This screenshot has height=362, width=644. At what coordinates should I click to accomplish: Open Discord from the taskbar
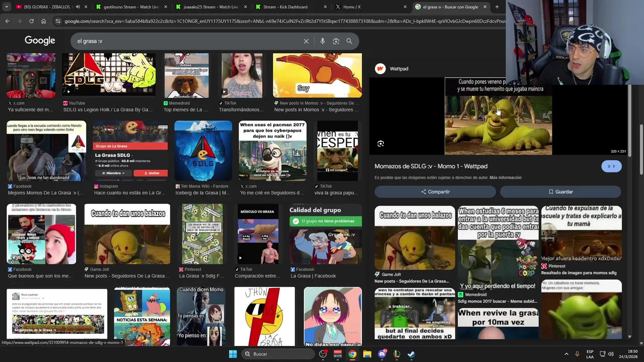point(382,354)
